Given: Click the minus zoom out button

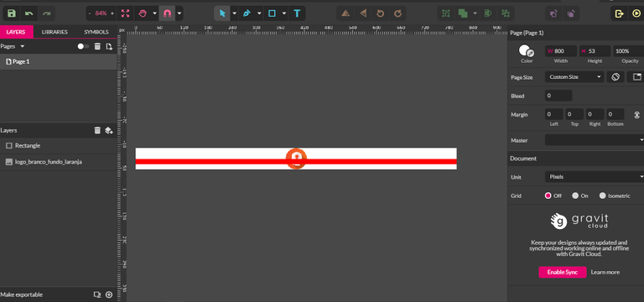Looking at the screenshot, I should coord(90,13).
